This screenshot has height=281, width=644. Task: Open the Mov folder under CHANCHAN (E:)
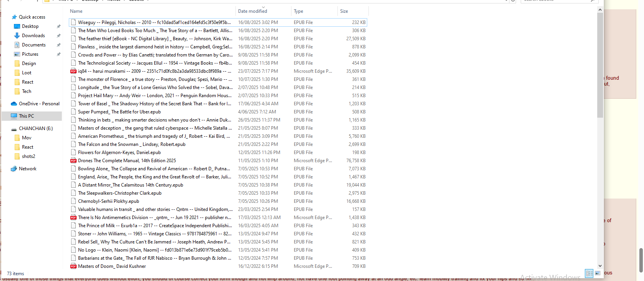tap(27, 138)
